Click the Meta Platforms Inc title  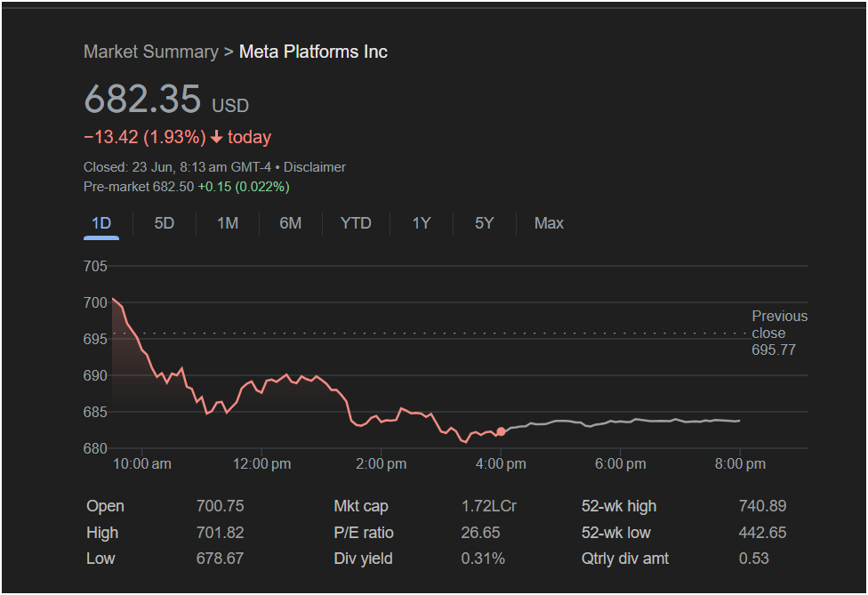coord(313,52)
